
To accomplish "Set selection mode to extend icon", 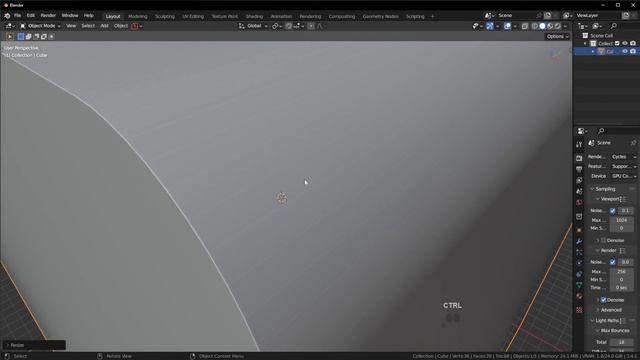I will (29, 36).
